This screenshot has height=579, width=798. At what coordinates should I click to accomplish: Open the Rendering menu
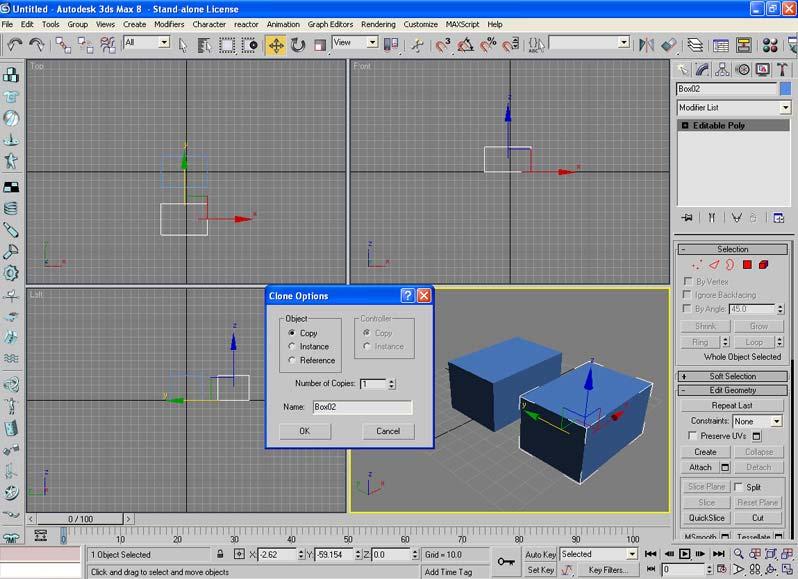(x=378, y=24)
